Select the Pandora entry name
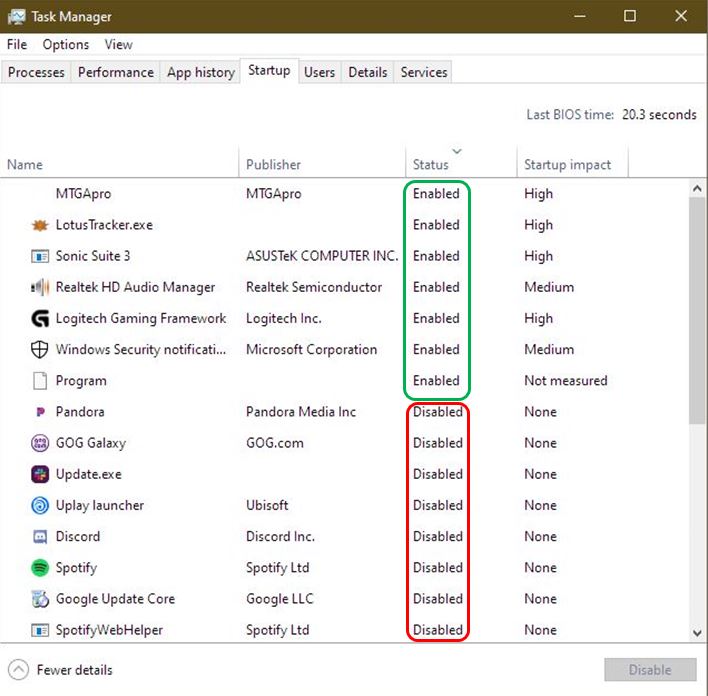This screenshot has height=696, width=708. (x=80, y=412)
